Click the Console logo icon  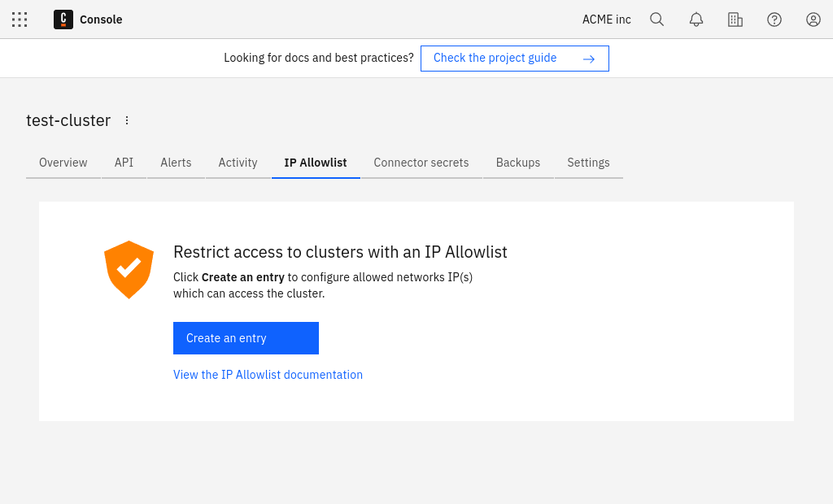[63, 20]
